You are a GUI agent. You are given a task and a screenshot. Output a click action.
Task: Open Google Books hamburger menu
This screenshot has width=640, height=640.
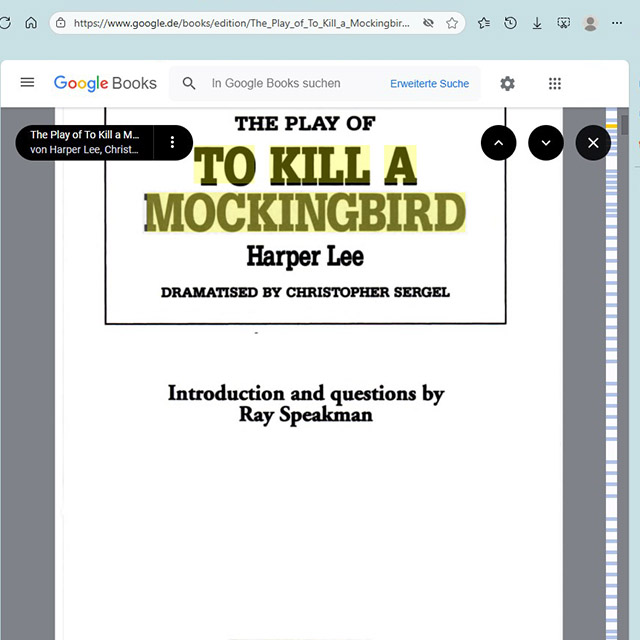[27, 82]
